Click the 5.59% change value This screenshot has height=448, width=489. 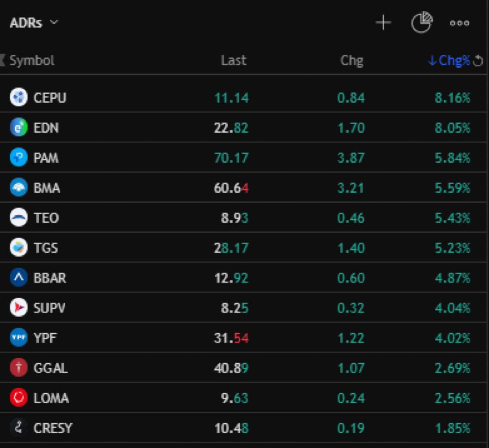[x=453, y=188]
